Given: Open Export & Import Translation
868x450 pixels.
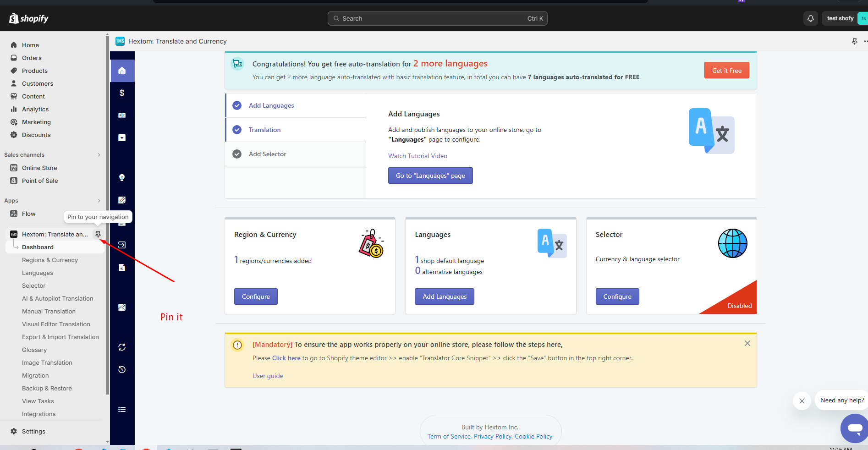Looking at the screenshot, I should pyautogui.click(x=60, y=337).
